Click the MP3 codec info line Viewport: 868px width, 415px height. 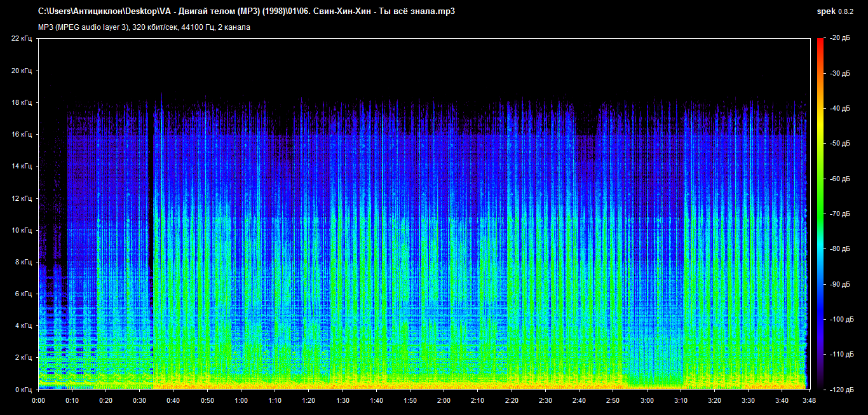144,27
